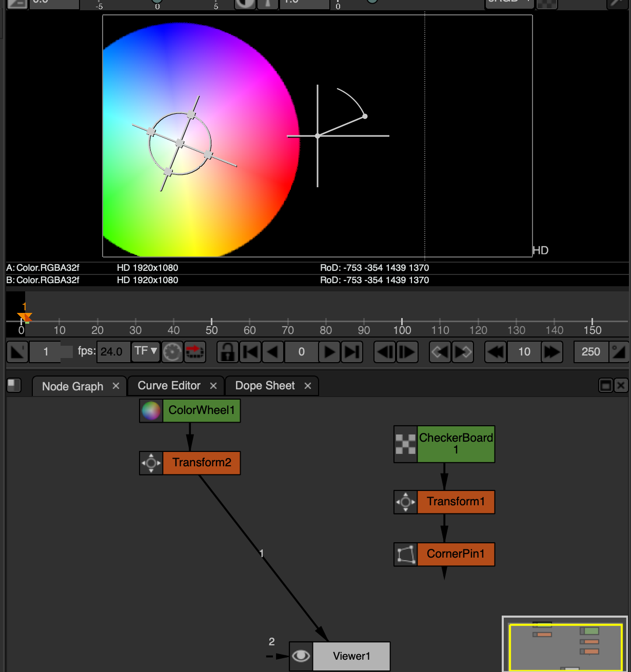The width and height of the screenshot is (631, 672).
Task: Close the Curve Editor tab
Action: pos(213,386)
